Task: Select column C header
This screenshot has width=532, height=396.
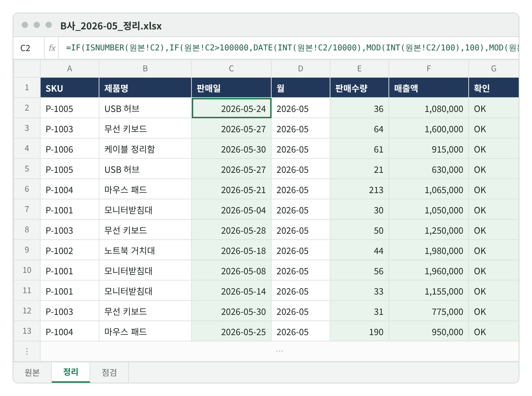Action: point(231,69)
